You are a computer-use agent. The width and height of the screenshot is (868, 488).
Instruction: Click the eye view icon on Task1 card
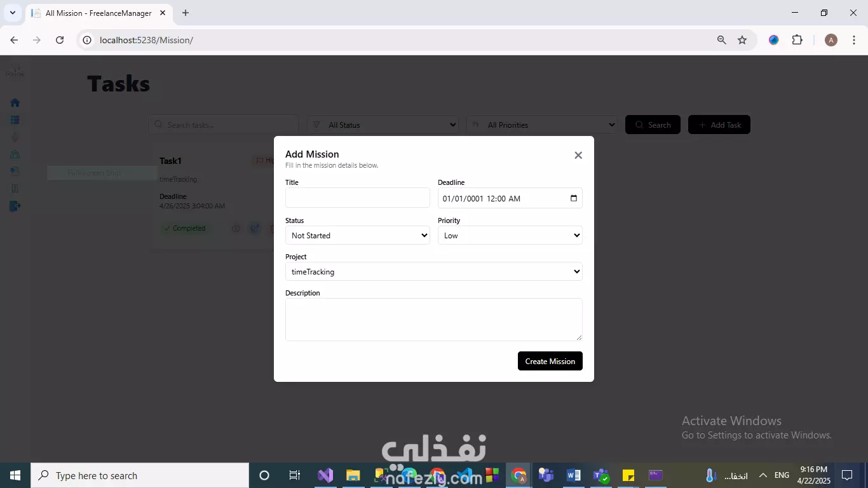click(236, 228)
